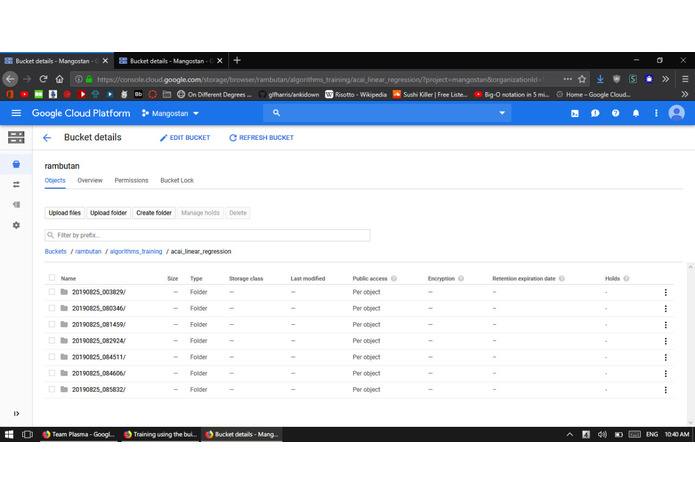Check the box for 20190825_084606 folder
This screenshot has height=494, width=695.
[52, 373]
